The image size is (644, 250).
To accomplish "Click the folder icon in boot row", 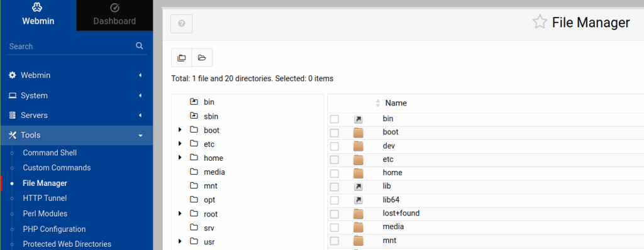I will point(358,133).
